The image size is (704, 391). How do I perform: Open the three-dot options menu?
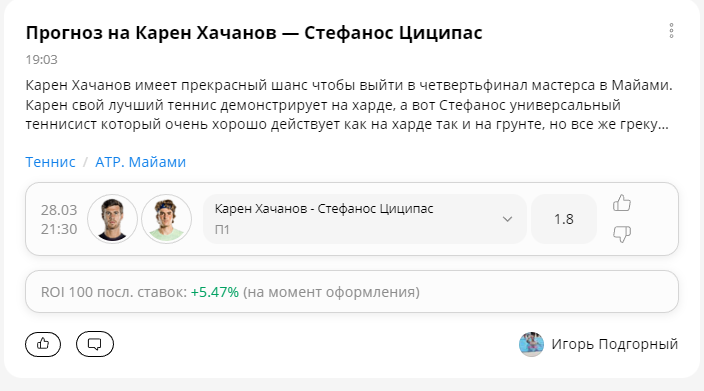(x=671, y=31)
